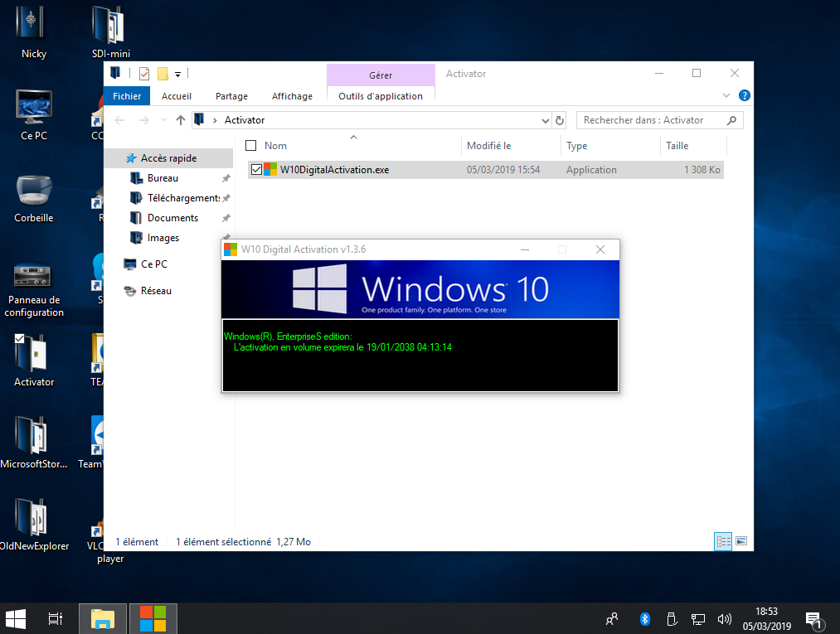Viewport: 840px width, 634px height.
Task: Open Task View on taskbar
Action: click(56, 618)
